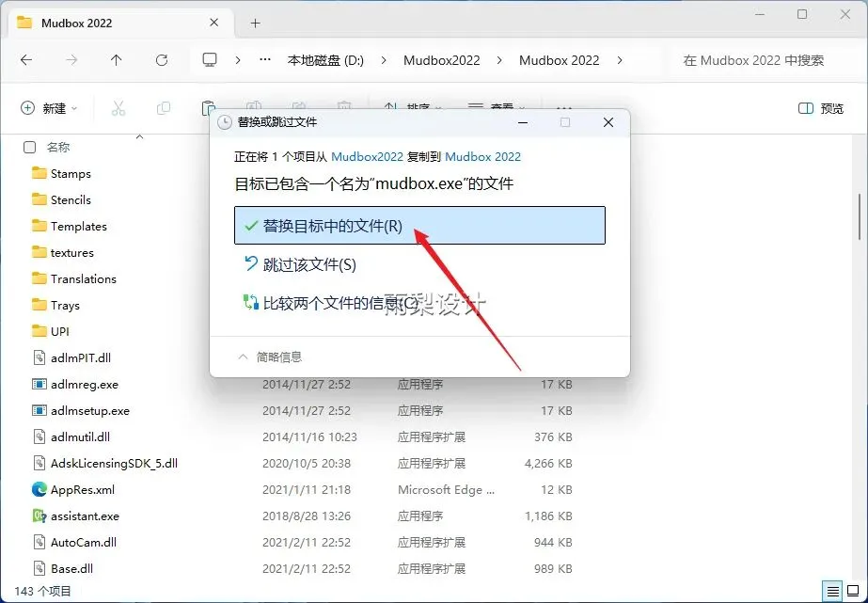Click the 2018/8/28 13:26 date cell
This screenshot has width=868, height=603.
307,516
